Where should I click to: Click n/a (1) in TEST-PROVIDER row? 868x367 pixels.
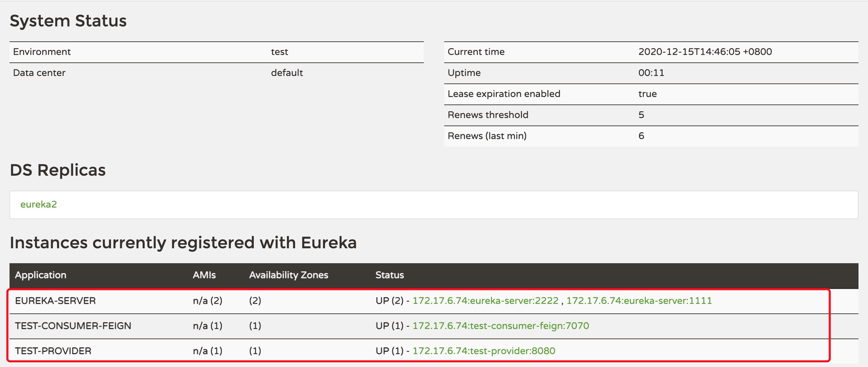point(207,351)
